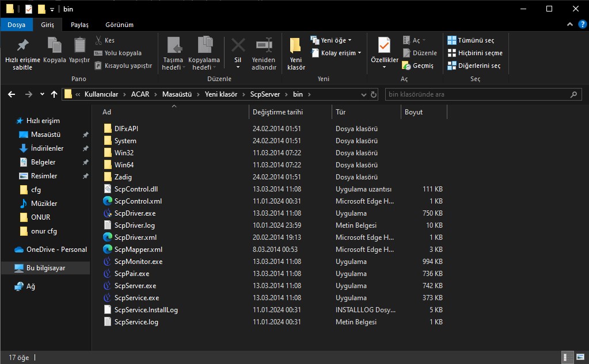Viewport: 589px width, 364px height.
Task: Click the Kes (cut) scissors icon
Action: (98, 40)
